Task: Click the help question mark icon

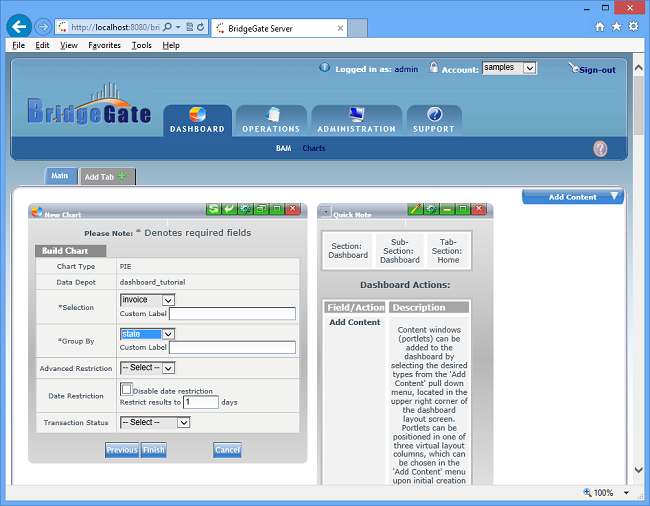Action: [x=600, y=149]
